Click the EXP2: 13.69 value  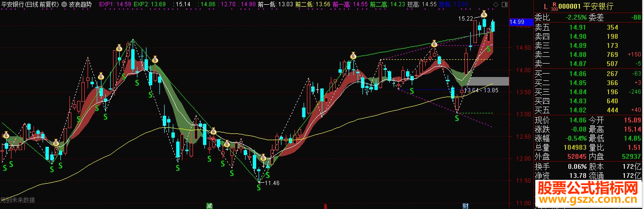[x=150, y=4]
